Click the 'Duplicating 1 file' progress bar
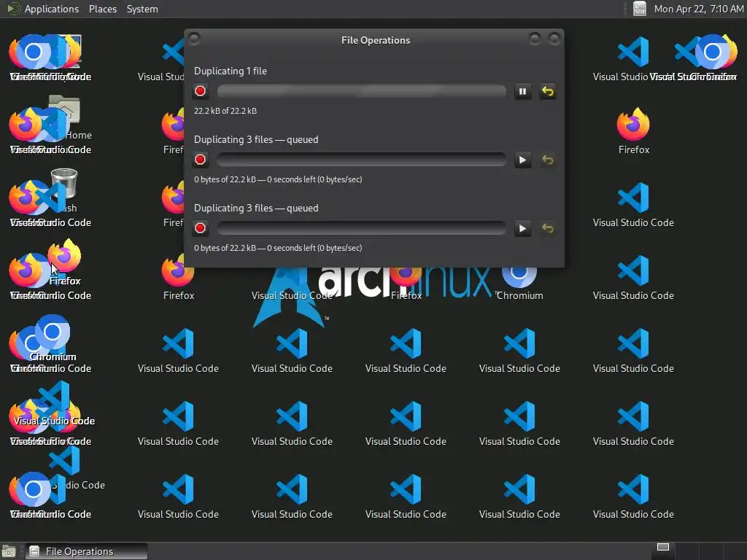The image size is (747, 560). click(x=362, y=91)
